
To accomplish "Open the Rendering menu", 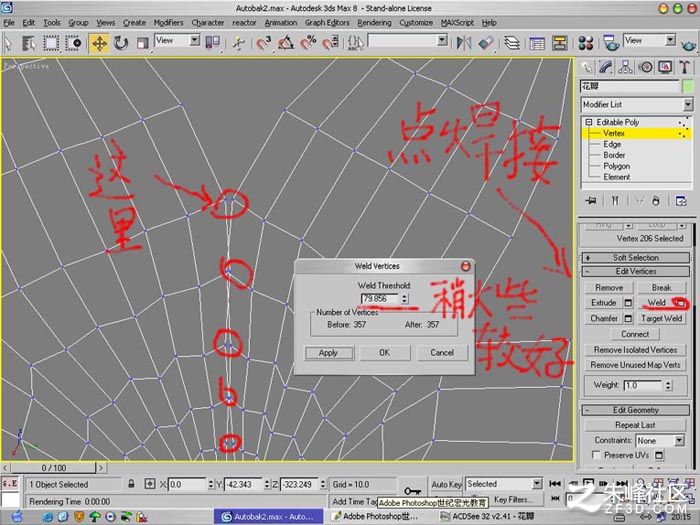I will pyautogui.click(x=374, y=22).
